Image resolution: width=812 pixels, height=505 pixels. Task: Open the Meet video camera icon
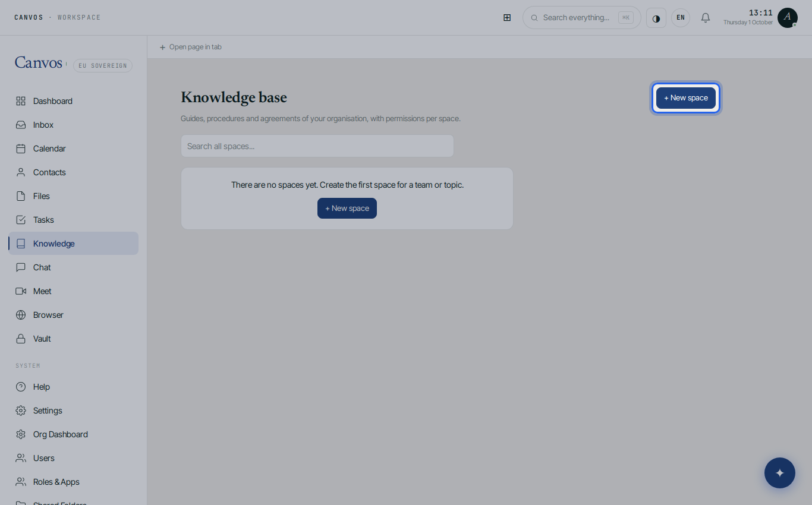point(21,291)
